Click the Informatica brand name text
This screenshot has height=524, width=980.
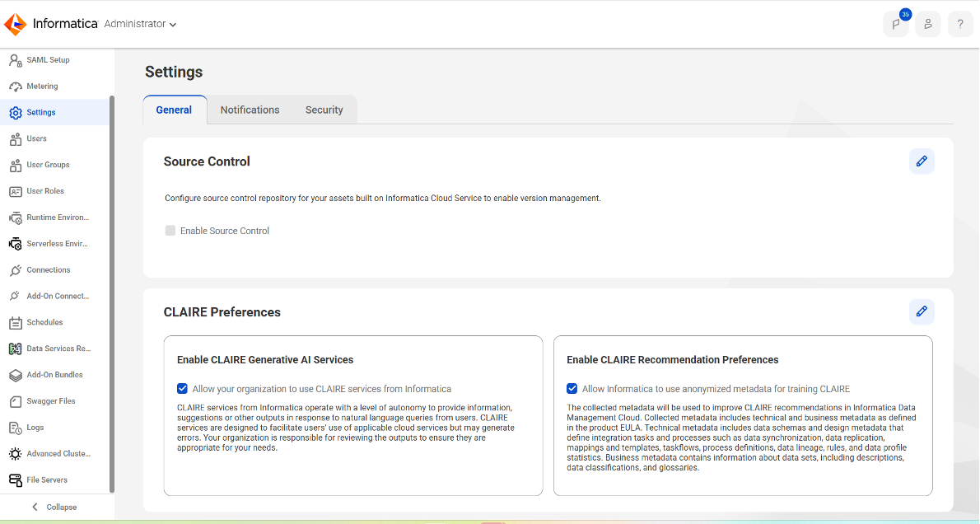[65, 24]
